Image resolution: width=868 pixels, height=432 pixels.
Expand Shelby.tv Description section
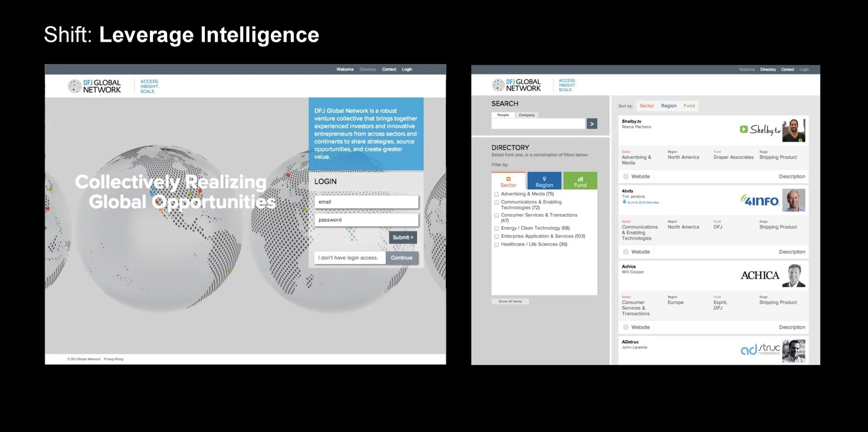coord(792,176)
